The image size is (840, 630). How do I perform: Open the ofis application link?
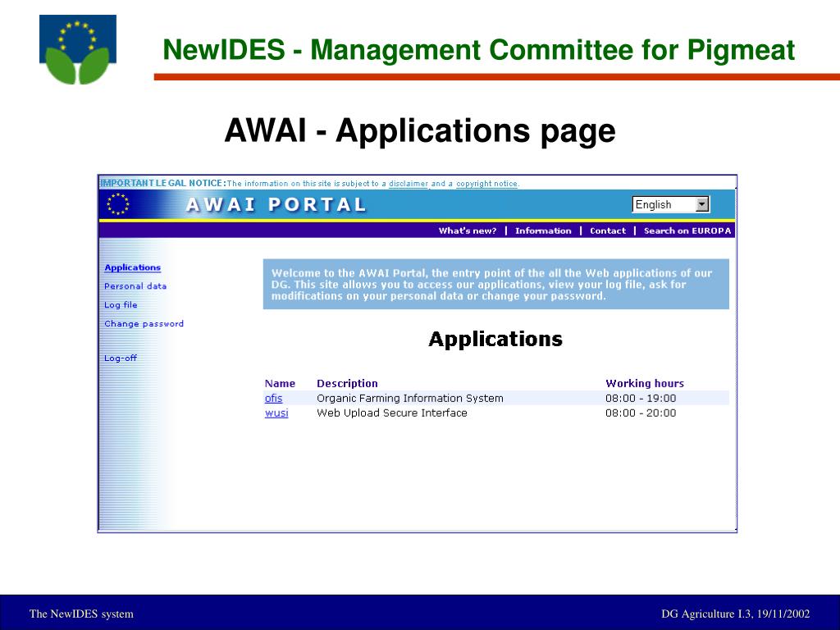coord(273,398)
